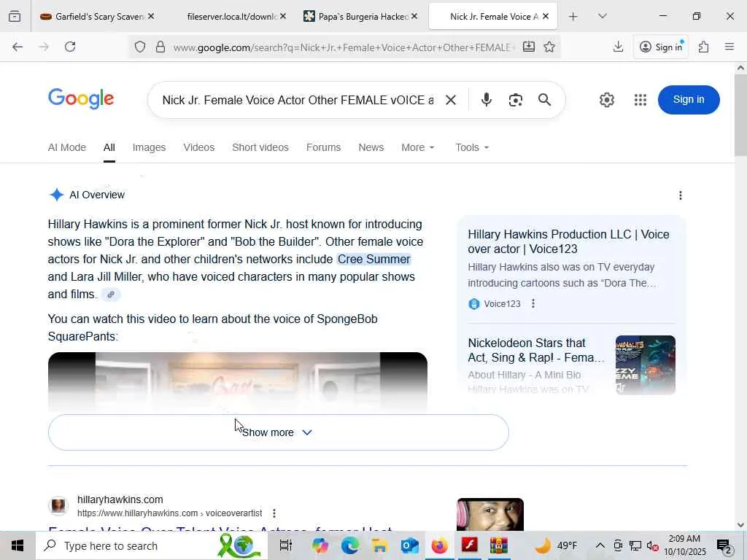Open the page action icon in address bar
This screenshot has width=747, height=560.
pos(529,47)
